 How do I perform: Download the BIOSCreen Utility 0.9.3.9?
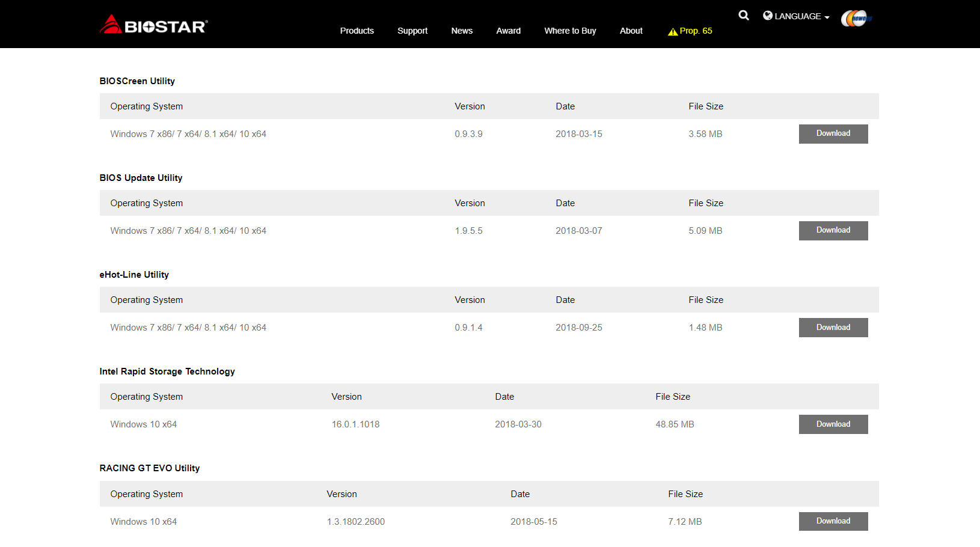click(833, 134)
